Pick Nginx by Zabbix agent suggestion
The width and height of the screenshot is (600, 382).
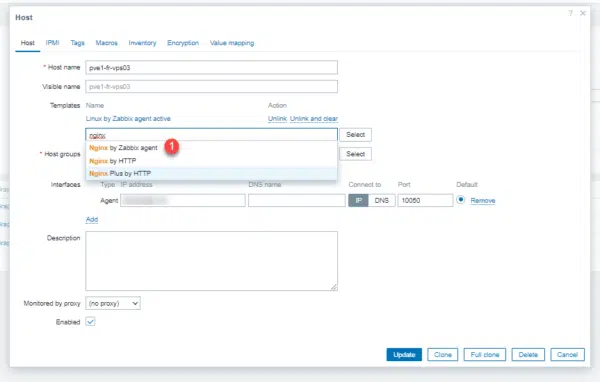211,148
